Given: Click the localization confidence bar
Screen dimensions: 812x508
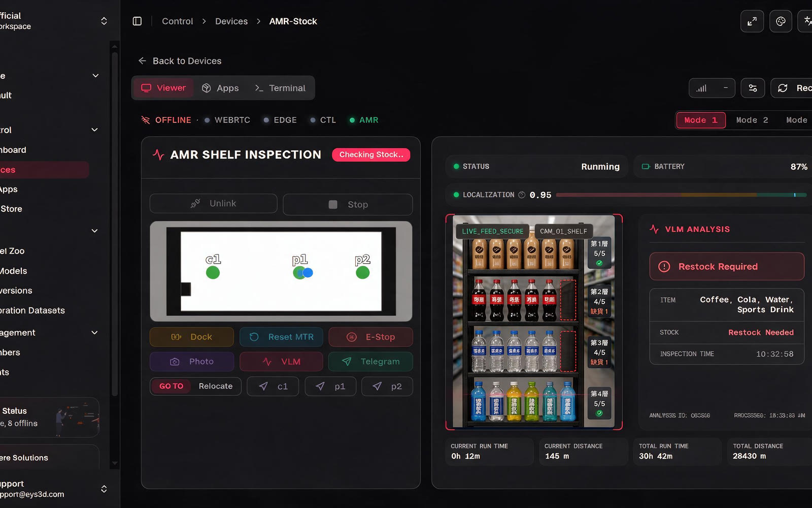Looking at the screenshot, I should tap(681, 195).
